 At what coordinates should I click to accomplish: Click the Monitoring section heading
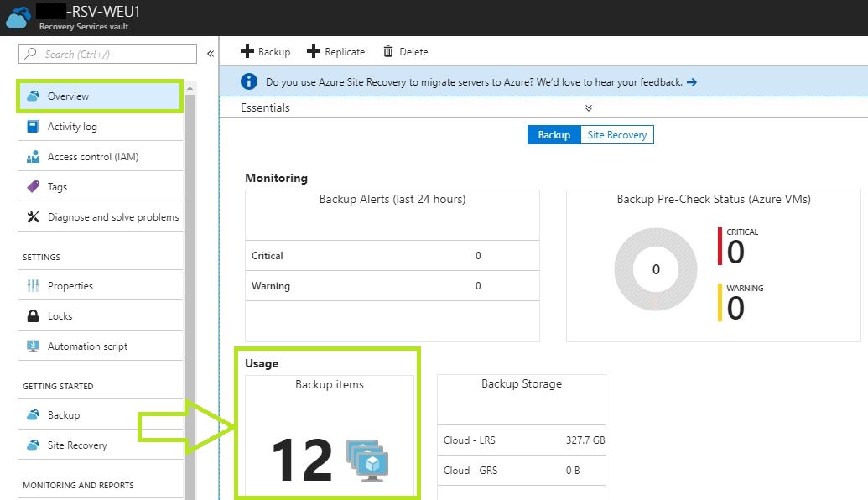[276, 178]
